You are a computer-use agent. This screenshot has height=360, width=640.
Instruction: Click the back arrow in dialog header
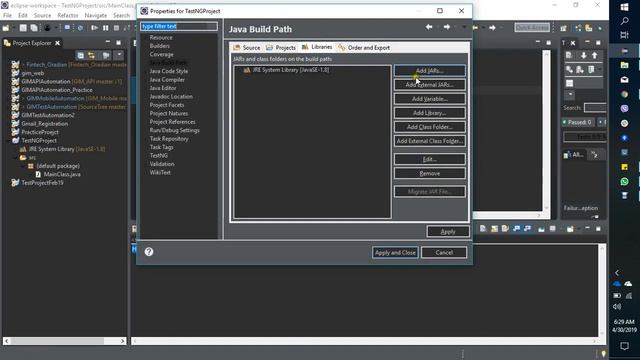tap(429, 27)
